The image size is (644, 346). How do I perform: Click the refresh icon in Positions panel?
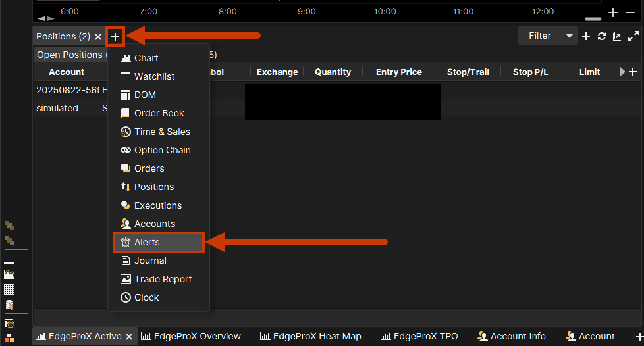tap(602, 36)
